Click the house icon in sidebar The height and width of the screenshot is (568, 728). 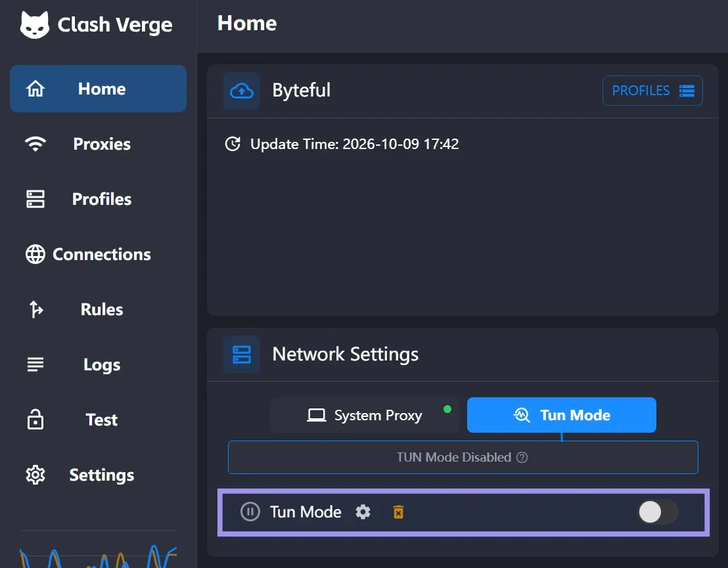pyautogui.click(x=35, y=89)
